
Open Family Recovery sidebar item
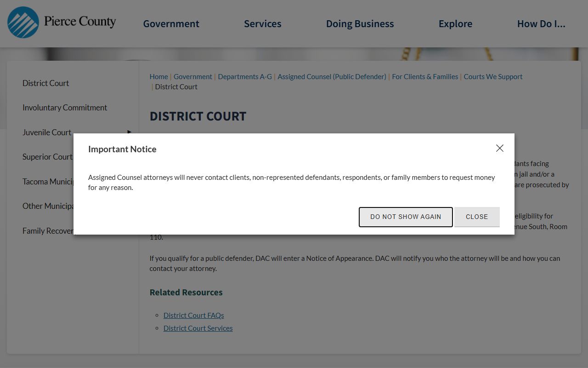click(x=48, y=231)
